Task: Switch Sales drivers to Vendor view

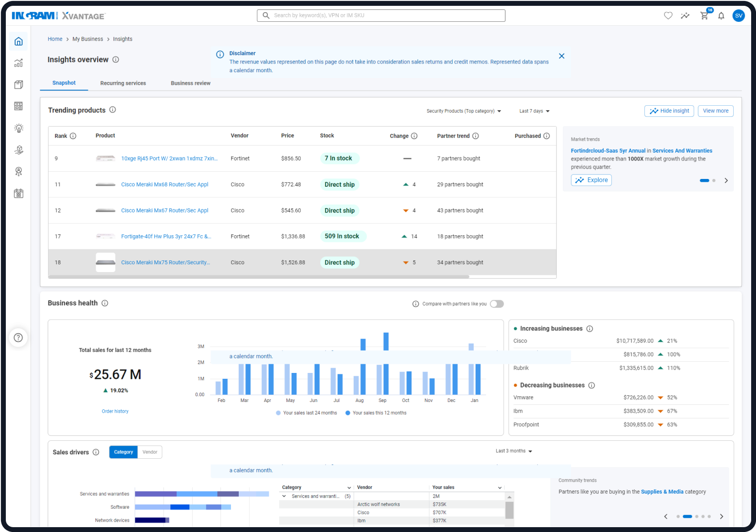Action: coord(150,452)
